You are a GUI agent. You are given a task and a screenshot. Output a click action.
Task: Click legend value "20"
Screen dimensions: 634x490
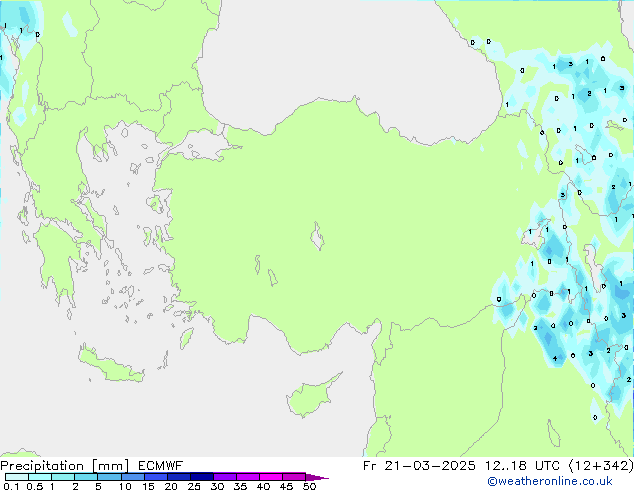coord(171,486)
